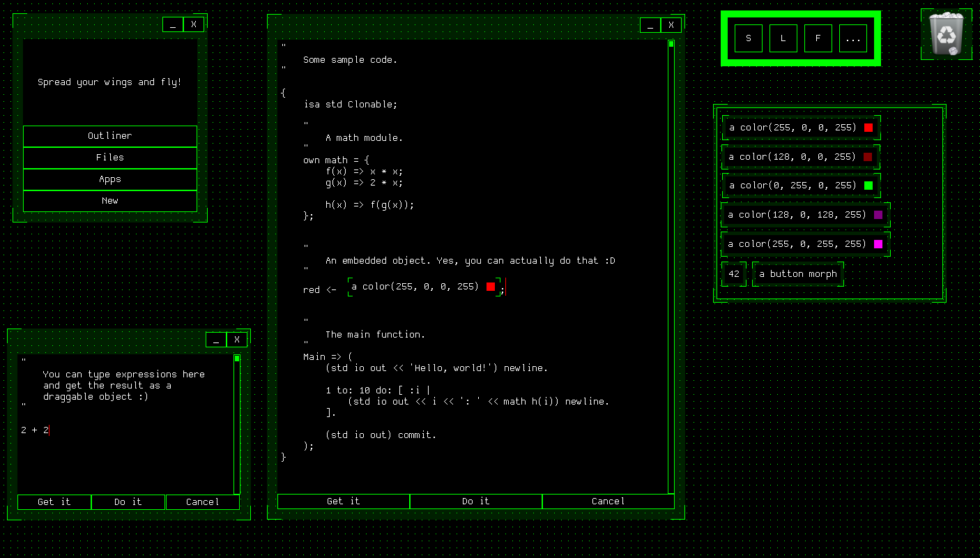Viewport: 980px width, 558px height.
Task: Click the L toolbar button
Action: [x=783, y=38]
